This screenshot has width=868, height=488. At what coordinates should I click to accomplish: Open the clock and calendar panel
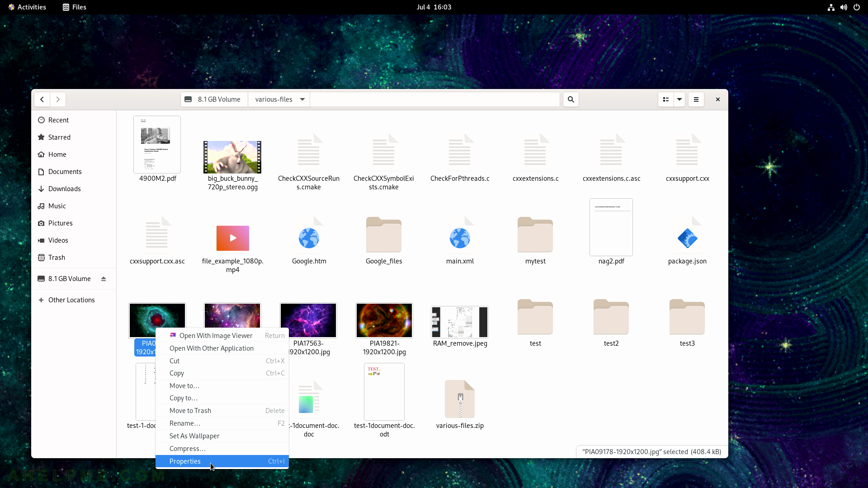[434, 7]
